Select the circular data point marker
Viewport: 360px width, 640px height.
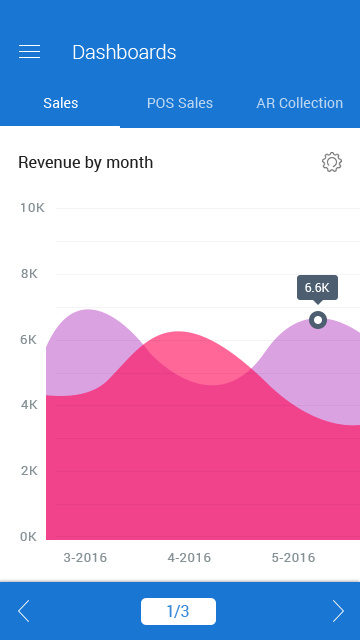click(x=318, y=320)
